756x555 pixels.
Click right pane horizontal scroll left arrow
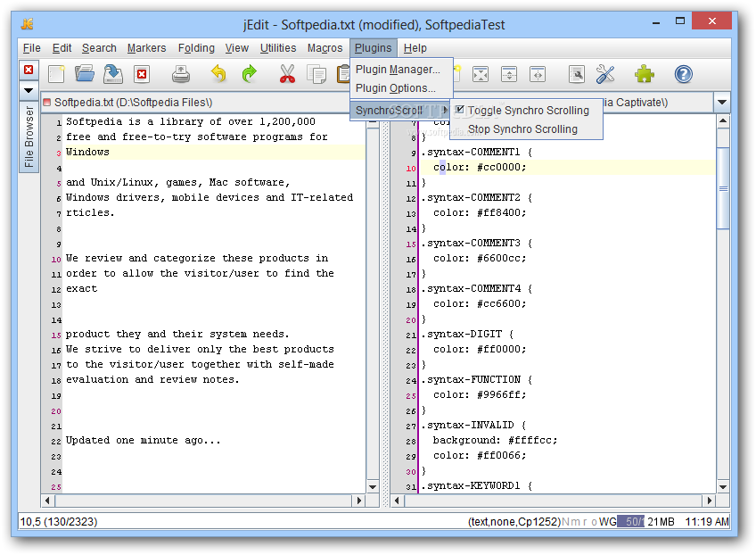[397, 501]
